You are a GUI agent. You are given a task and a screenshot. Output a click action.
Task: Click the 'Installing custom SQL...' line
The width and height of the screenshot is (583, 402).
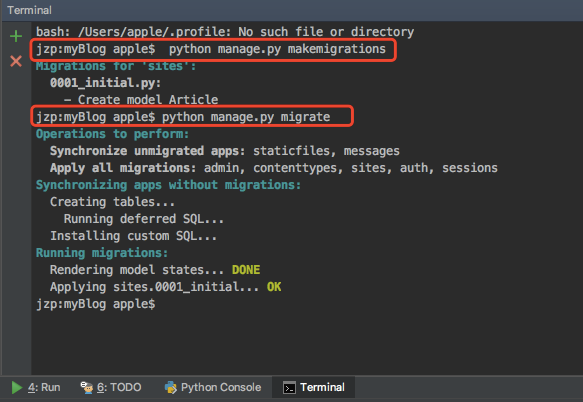coord(133,236)
